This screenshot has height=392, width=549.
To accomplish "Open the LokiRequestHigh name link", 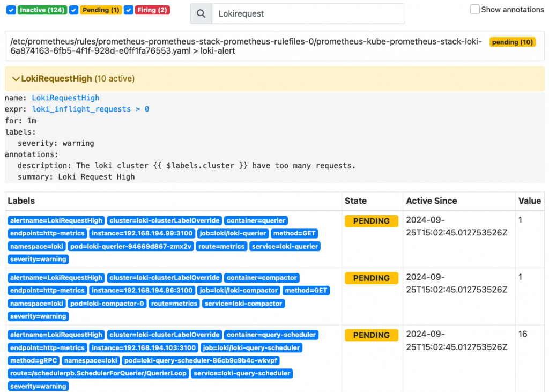I will point(65,98).
